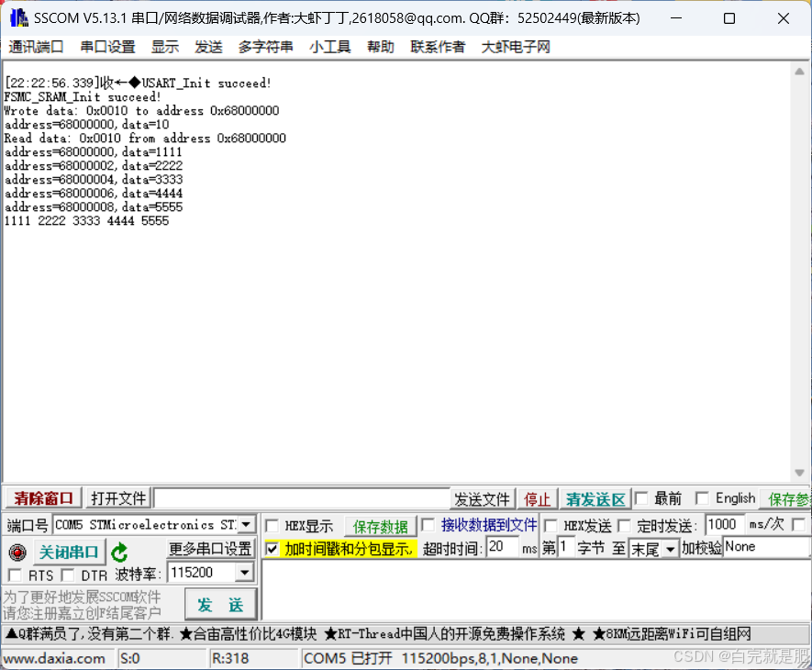The width and height of the screenshot is (812, 670).
Task: Click the 发送文件 button
Action: click(482, 499)
